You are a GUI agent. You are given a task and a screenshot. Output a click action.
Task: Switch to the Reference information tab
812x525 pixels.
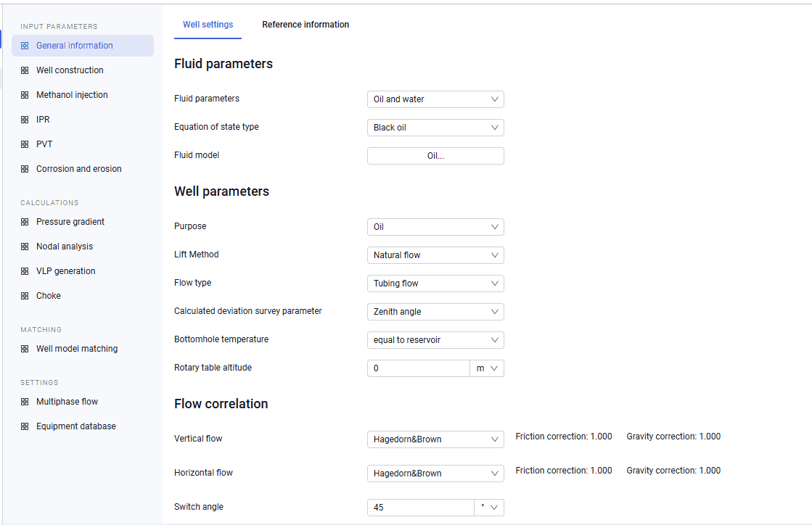[305, 25]
